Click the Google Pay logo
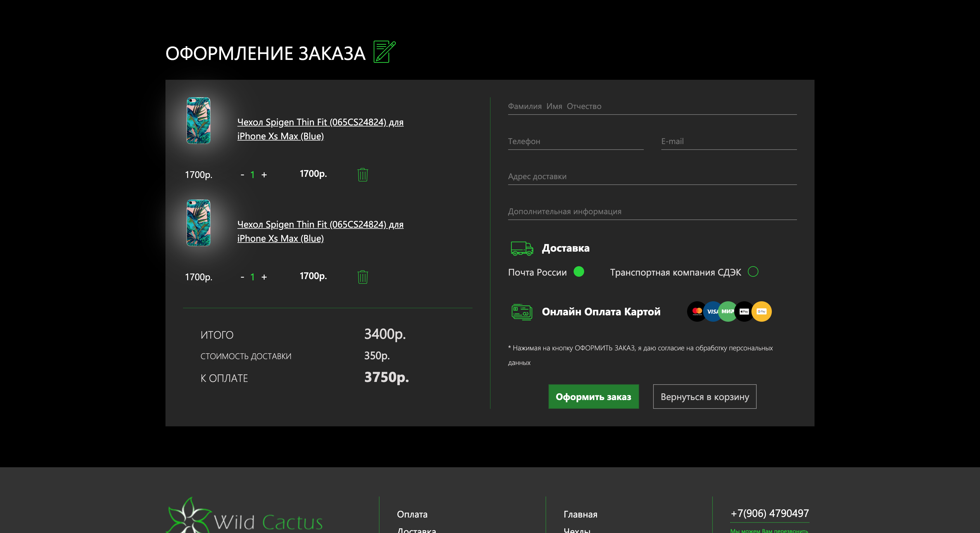Viewport: 980px width, 533px height. pyautogui.click(x=762, y=312)
